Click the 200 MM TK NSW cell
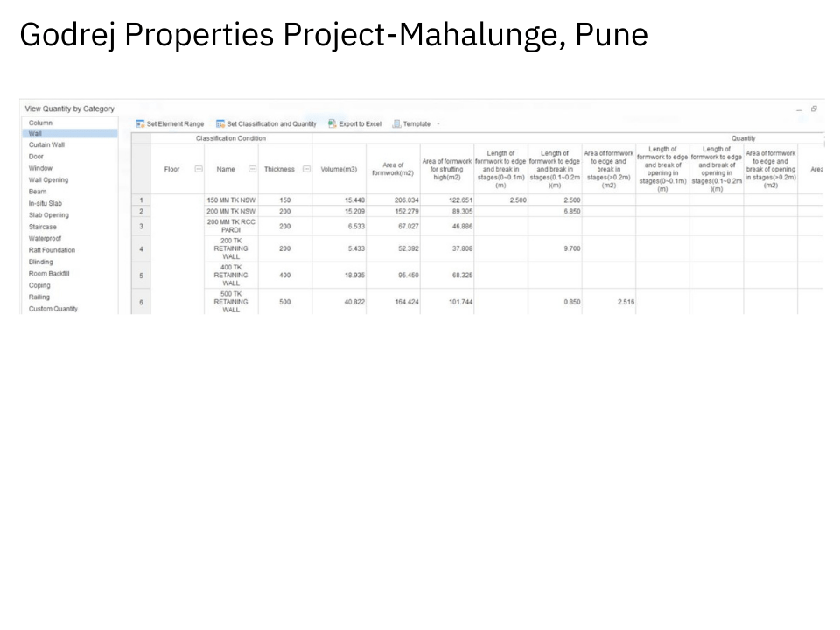Image resolution: width=840 pixels, height=630 pixels. pos(231,212)
